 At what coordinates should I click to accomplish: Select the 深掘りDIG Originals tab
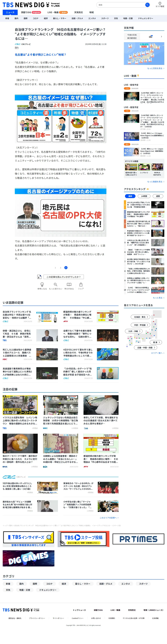(x=31, y=12)
